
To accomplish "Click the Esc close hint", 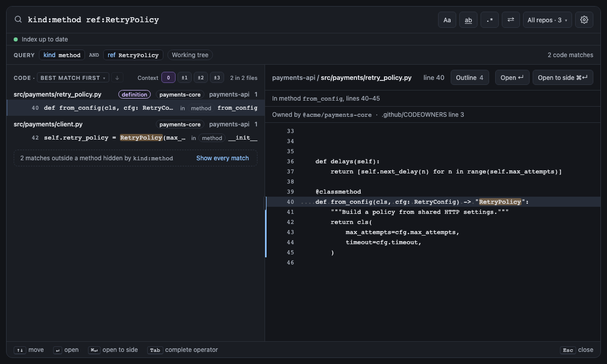I will click(x=577, y=350).
